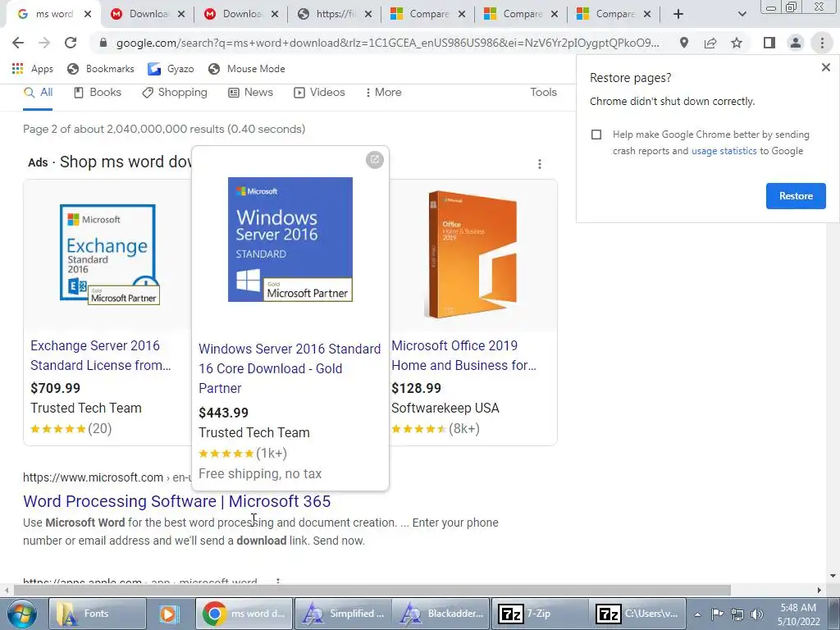
Task: Click the Windows Server 2016 product image
Action: tap(290, 240)
